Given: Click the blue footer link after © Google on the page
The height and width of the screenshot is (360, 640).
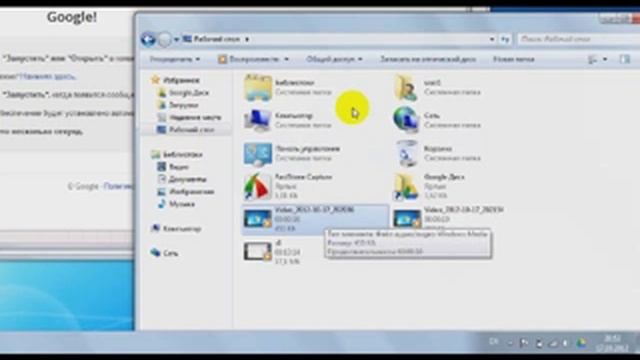Looking at the screenshot, I should click(118, 187).
